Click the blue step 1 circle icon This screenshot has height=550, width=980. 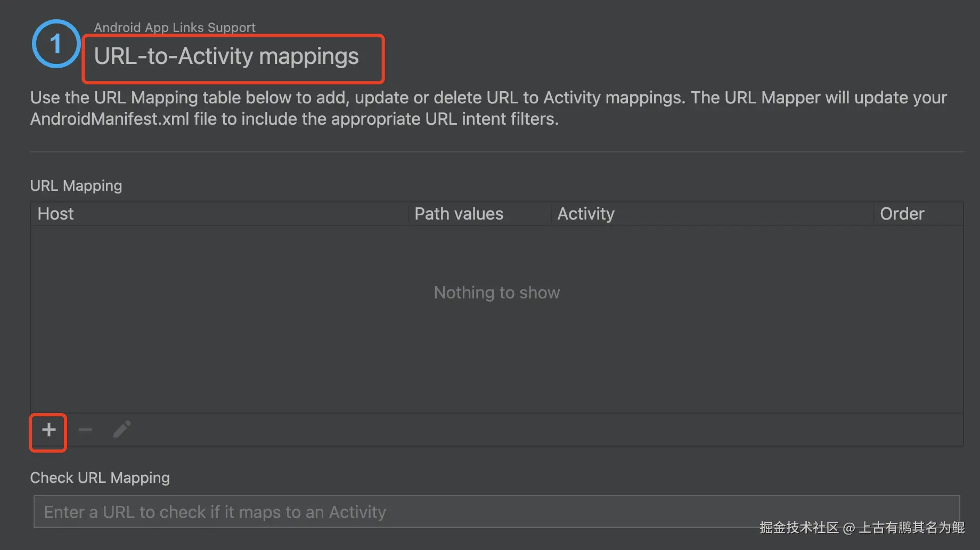pos(56,44)
